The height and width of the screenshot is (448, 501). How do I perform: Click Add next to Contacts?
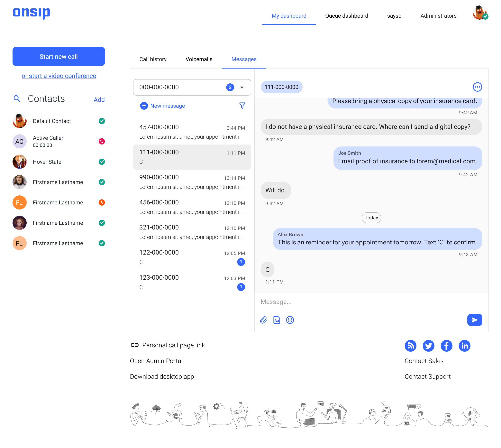click(x=99, y=100)
